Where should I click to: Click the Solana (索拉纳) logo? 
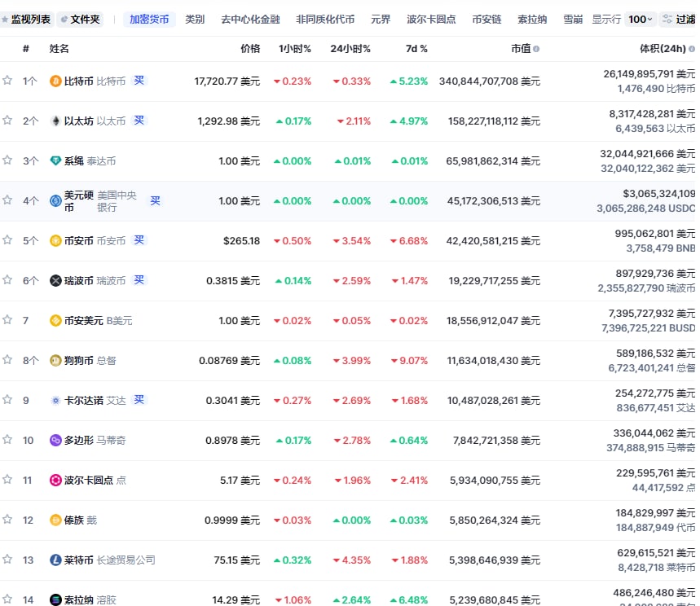click(55, 599)
